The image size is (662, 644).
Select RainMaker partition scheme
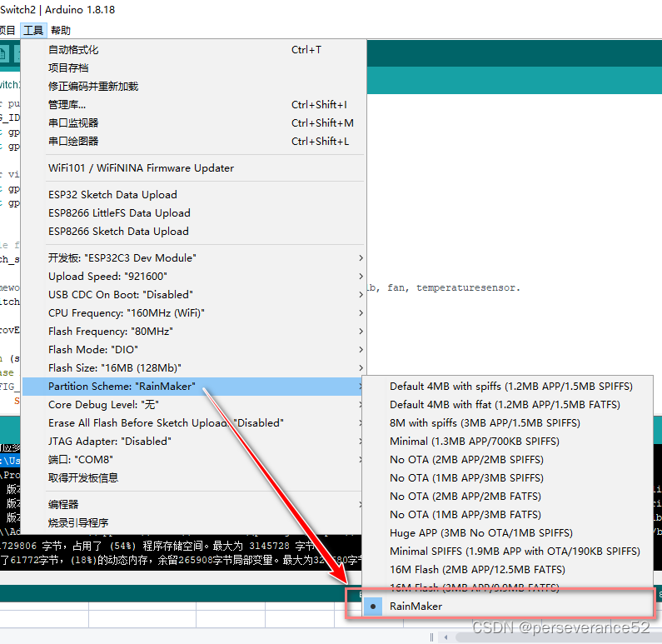[507, 607]
